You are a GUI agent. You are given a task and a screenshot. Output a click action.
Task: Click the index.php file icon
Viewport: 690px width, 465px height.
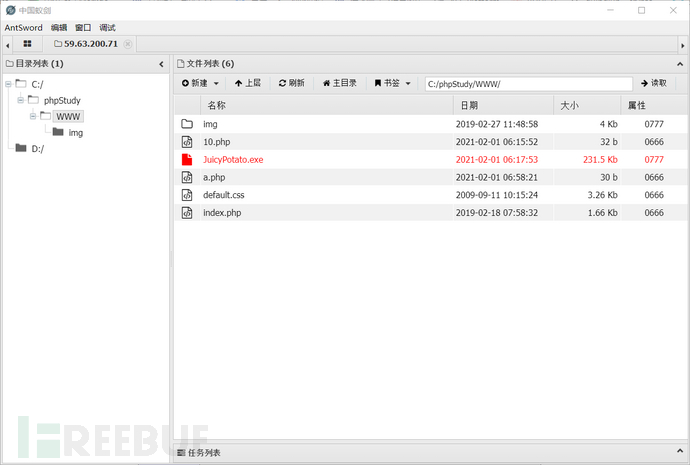click(187, 212)
